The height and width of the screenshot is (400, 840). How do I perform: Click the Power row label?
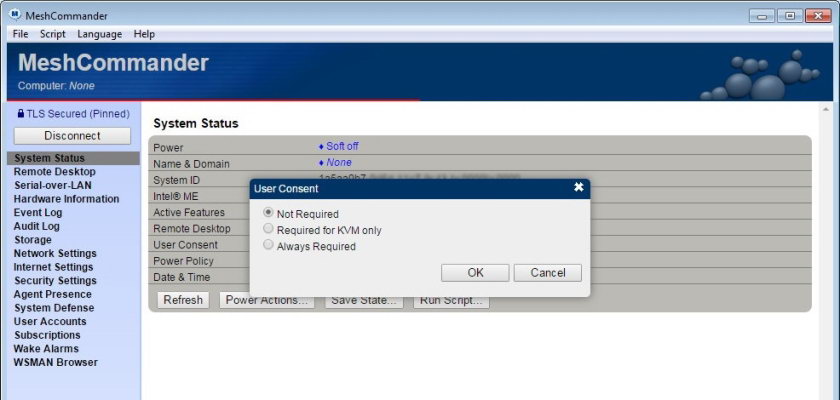168,148
